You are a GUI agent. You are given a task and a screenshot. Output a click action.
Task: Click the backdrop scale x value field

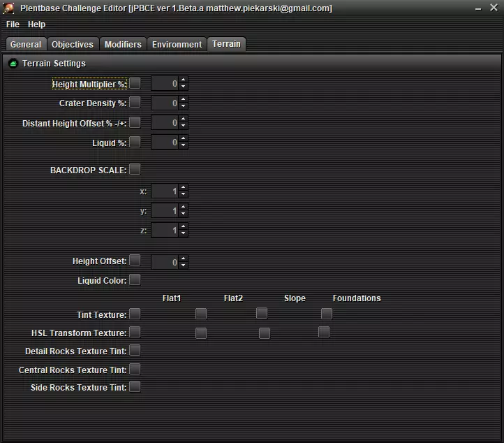tap(165, 191)
